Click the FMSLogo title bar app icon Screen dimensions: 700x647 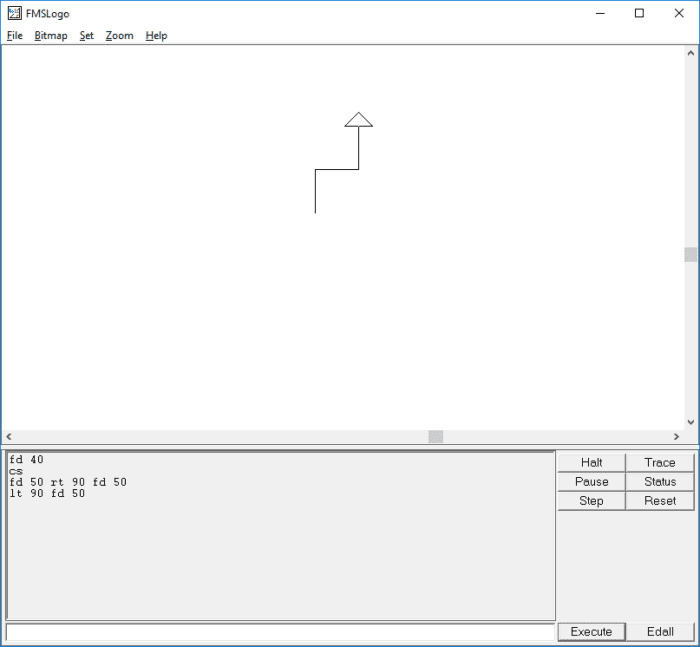coord(14,13)
